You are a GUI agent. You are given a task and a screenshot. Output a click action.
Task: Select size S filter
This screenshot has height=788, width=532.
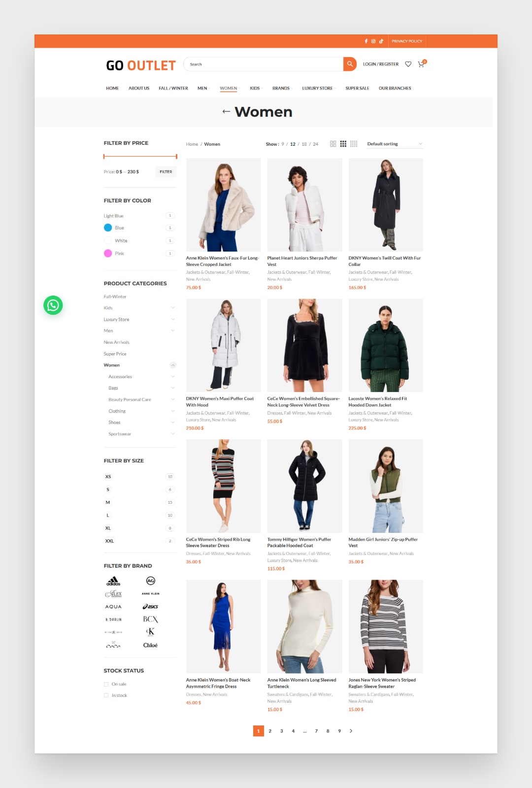click(x=108, y=490)
